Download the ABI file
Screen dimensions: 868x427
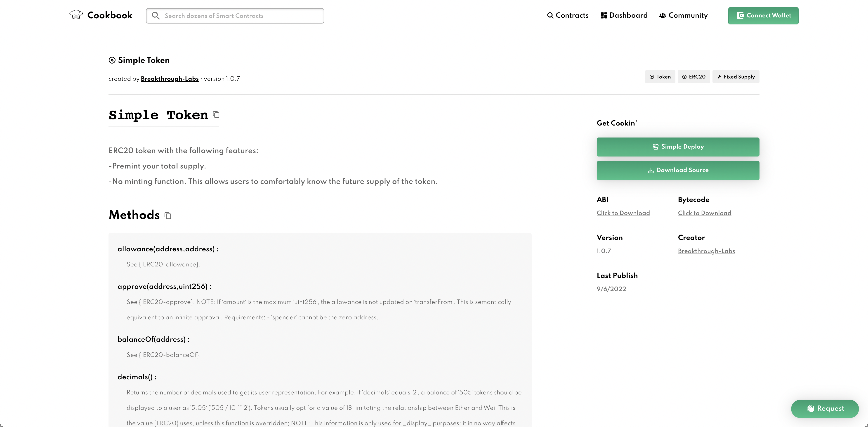click(623, 213)
